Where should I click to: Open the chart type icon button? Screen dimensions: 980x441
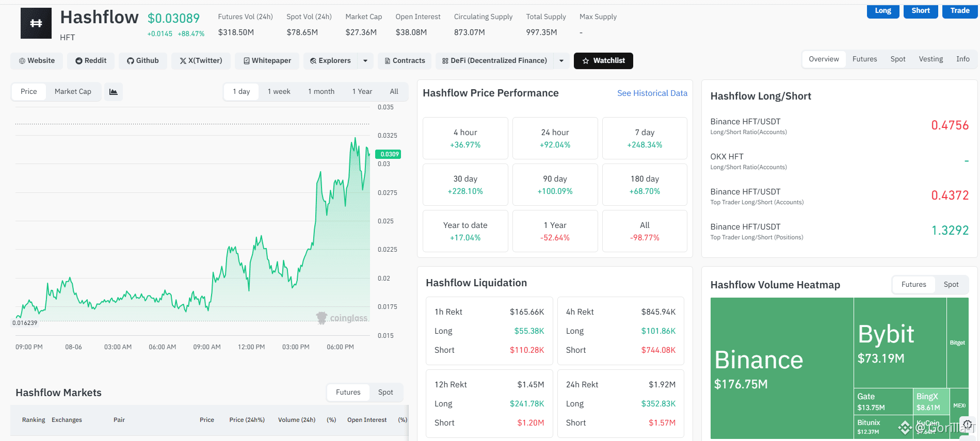[x=114, y=92]
